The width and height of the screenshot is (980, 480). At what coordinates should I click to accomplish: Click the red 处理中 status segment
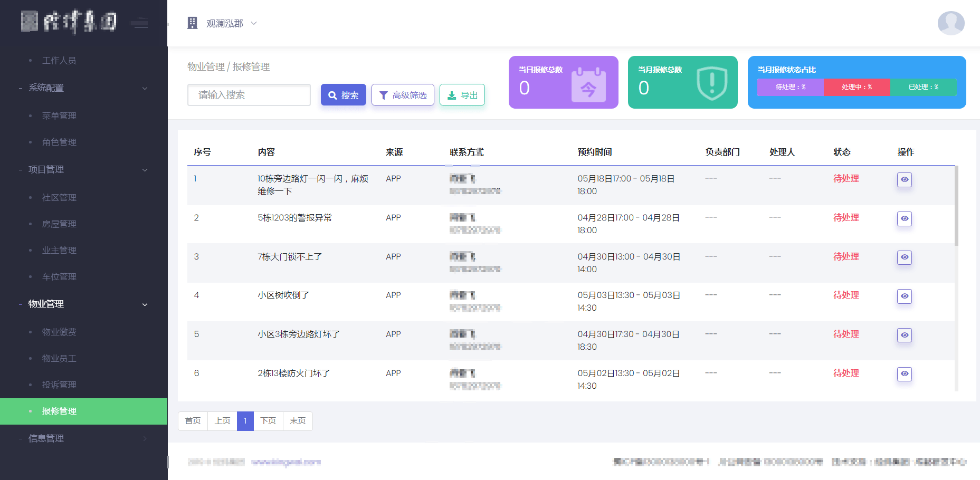click(857, 87)
